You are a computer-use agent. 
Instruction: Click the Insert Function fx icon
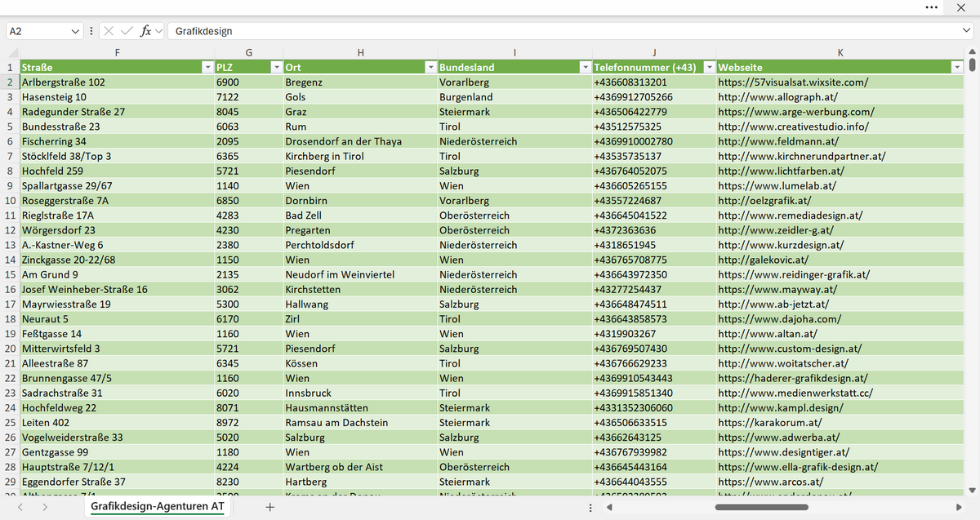146,31
